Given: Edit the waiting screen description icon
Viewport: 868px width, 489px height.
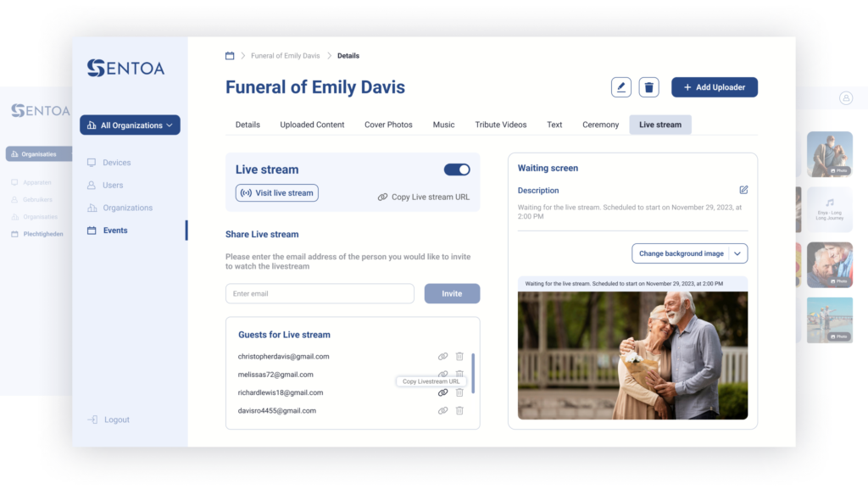Looking at the screenshot, I should 743,190.
